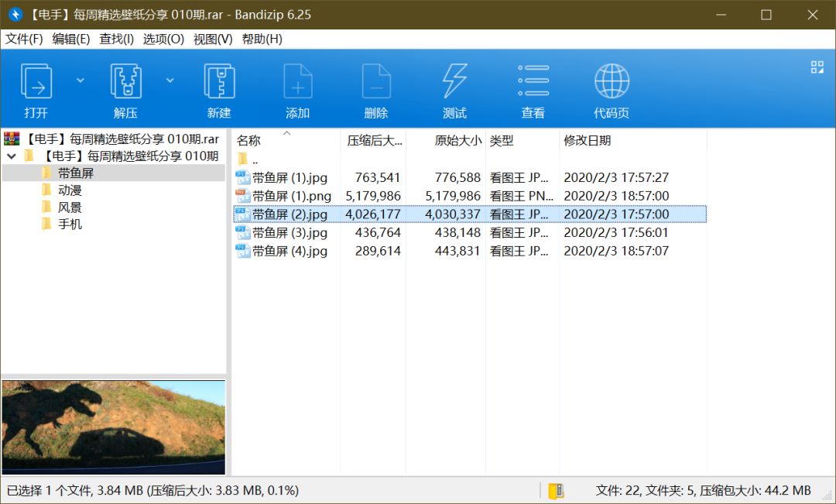
Task: Click the 查看 (View) icon
Action: click(533, 81)
